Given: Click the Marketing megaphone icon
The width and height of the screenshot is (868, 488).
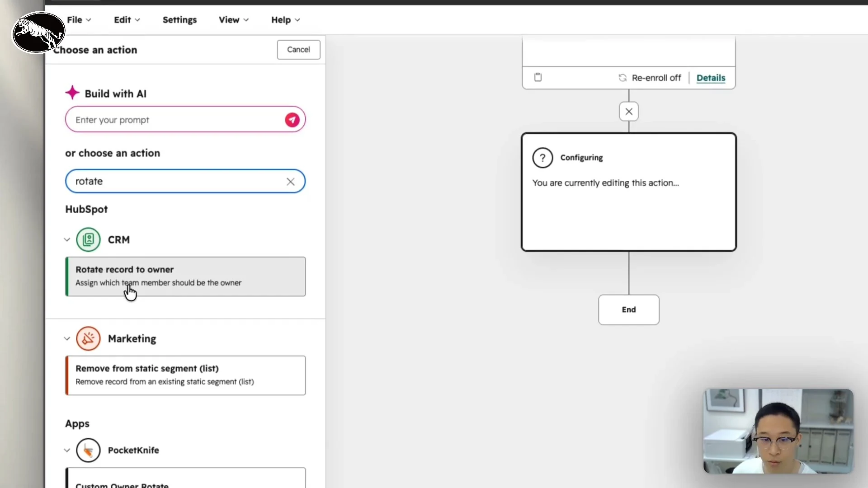Looking at the screenshot, I should pos(88,338).
